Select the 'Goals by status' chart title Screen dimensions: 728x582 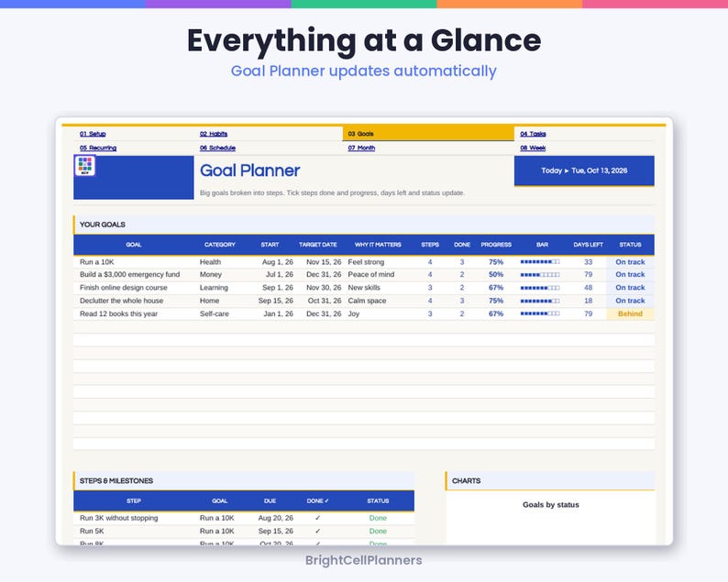pos(551,504)
